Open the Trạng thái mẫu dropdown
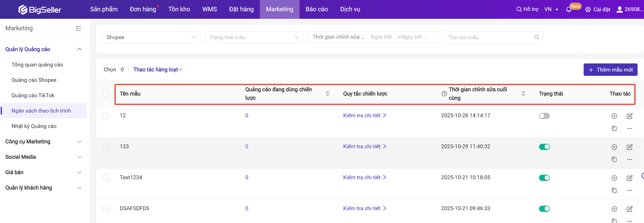 (254, 37)
